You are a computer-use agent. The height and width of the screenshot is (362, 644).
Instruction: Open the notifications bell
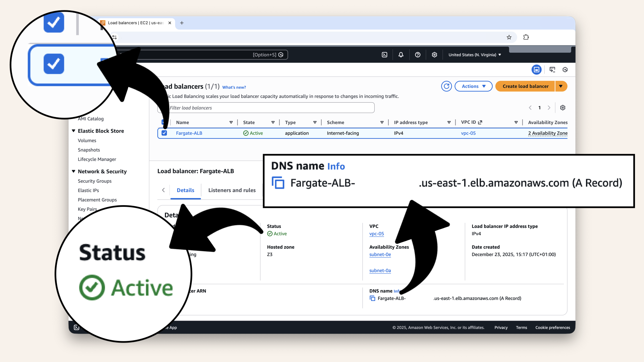click(401, 55)
